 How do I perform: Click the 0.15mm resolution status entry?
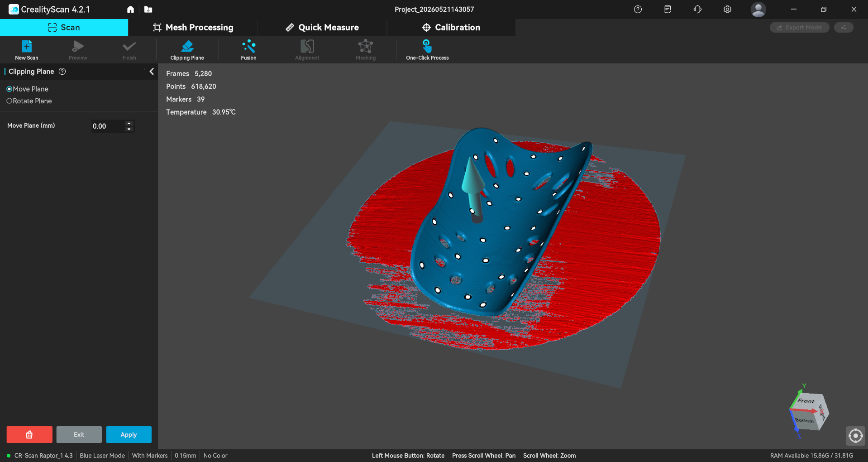click(186, 456)
